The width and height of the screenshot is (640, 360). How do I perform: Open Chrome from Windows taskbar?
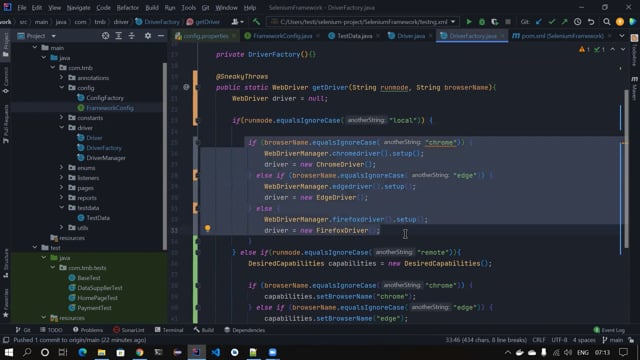(x=140, y=352)
